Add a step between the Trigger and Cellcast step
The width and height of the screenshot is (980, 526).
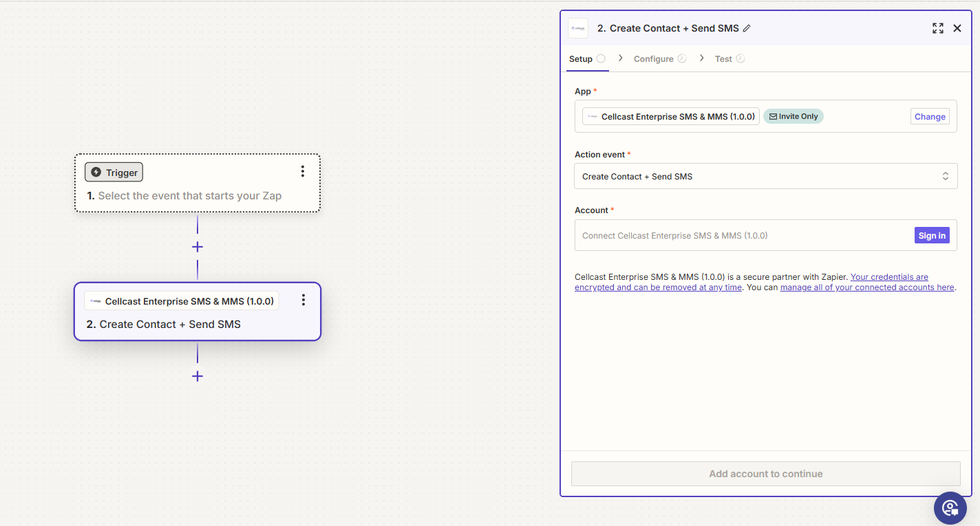[198, 247]
